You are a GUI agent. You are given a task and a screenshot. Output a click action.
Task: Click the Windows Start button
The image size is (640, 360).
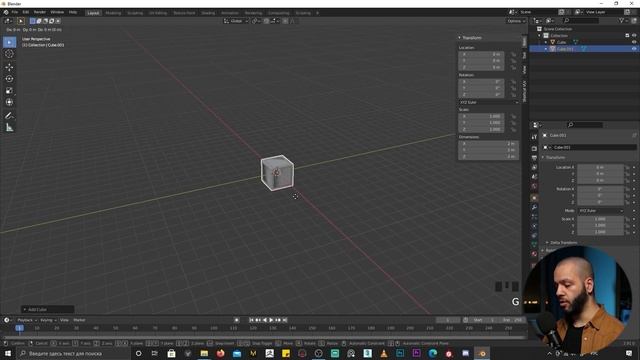8,353
